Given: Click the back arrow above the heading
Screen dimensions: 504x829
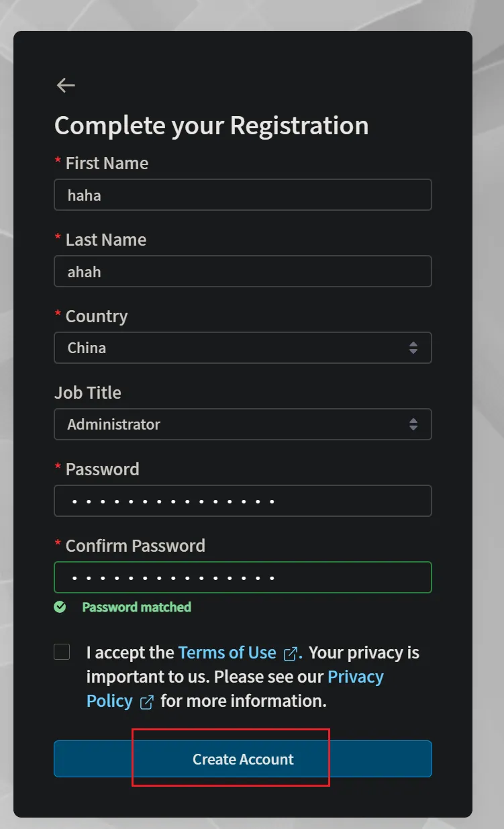Looking at the screenshot, I should click(66, 85).
